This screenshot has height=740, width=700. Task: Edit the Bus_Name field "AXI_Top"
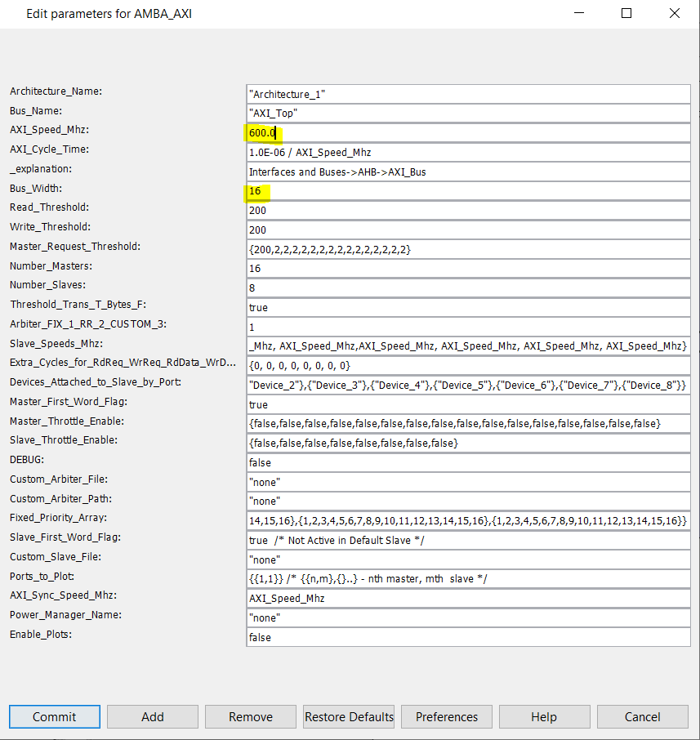[x=468, y=114]
